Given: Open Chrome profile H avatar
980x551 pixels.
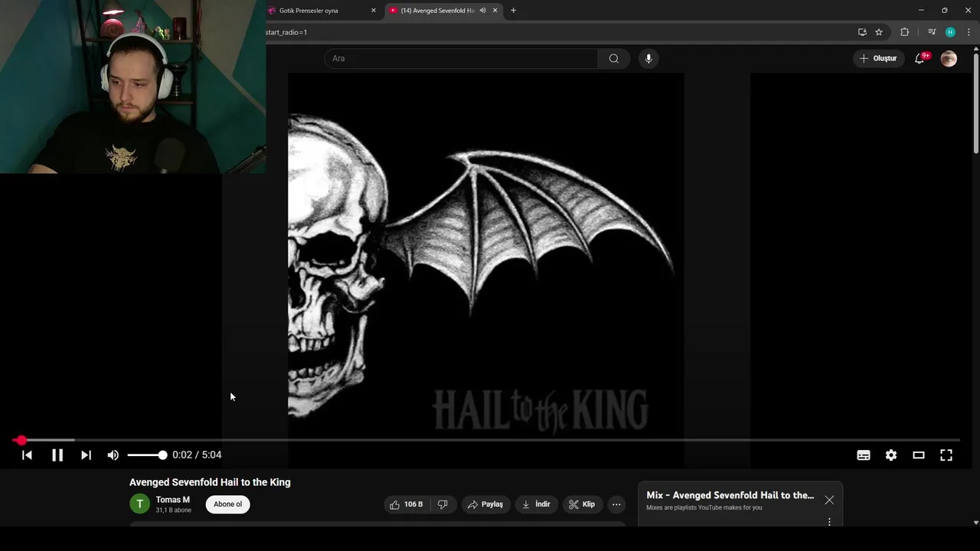Looking at the screenshot, I should click(950, 32).
